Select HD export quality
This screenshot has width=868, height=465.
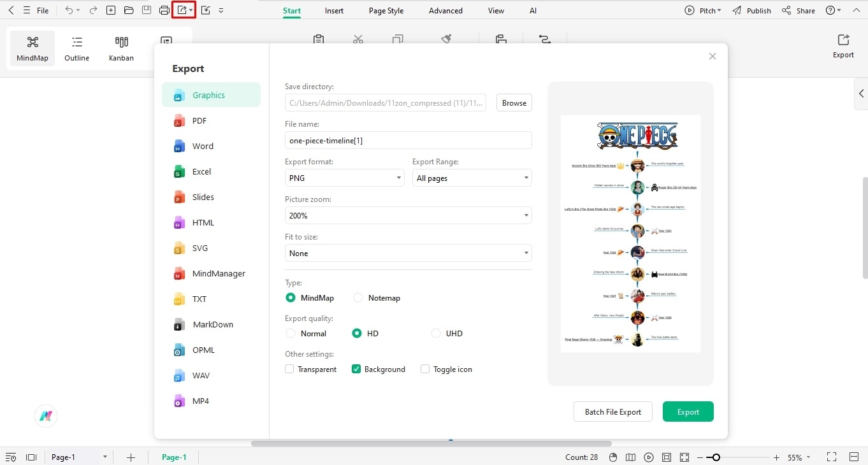tap(357, 333)
